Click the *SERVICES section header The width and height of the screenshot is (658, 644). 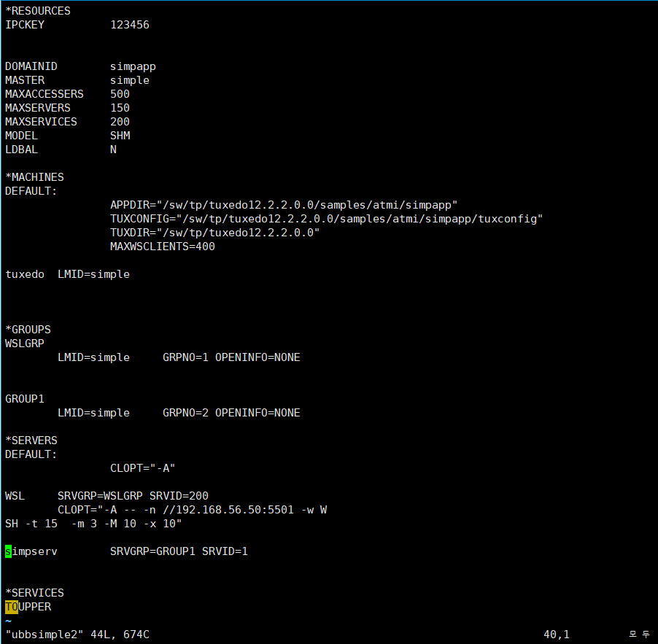(x=34, y=592)
